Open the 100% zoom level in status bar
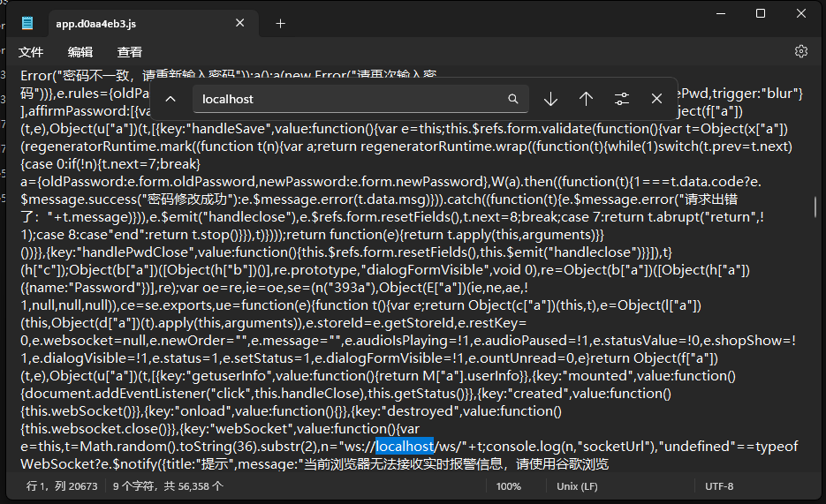 (x=508, y=486)
